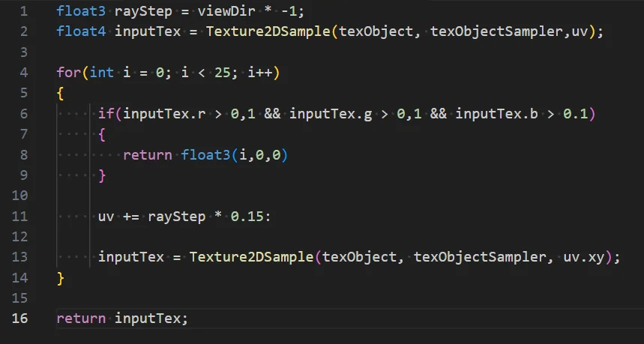Viewport: 644px width, 344px height.
Task: Click 'inputTex;' on line 16
Action: [x=151, y=319]
